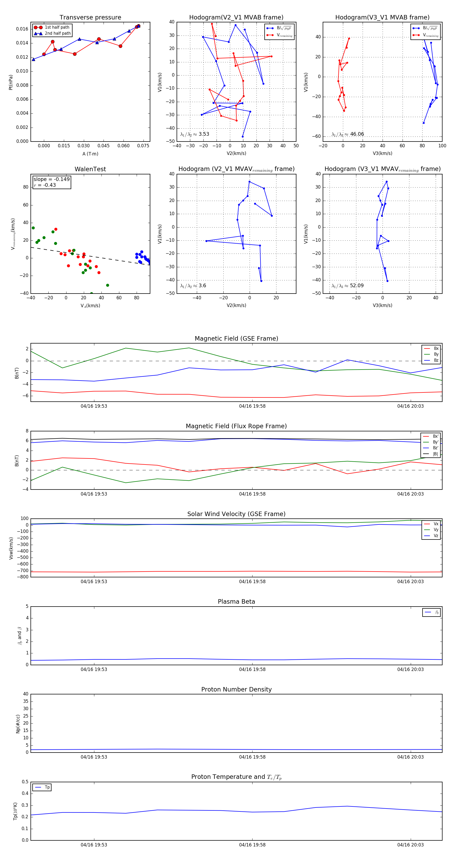This screenshot has width=473, height=868.
Task: Select B/√(μ0ρ) legend entry in V2_V1 MVAB hodogram
Action: tap(279, 28)
